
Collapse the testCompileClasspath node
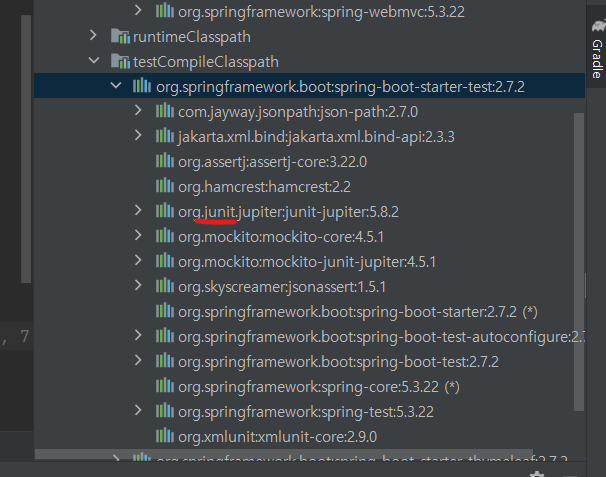94,61
